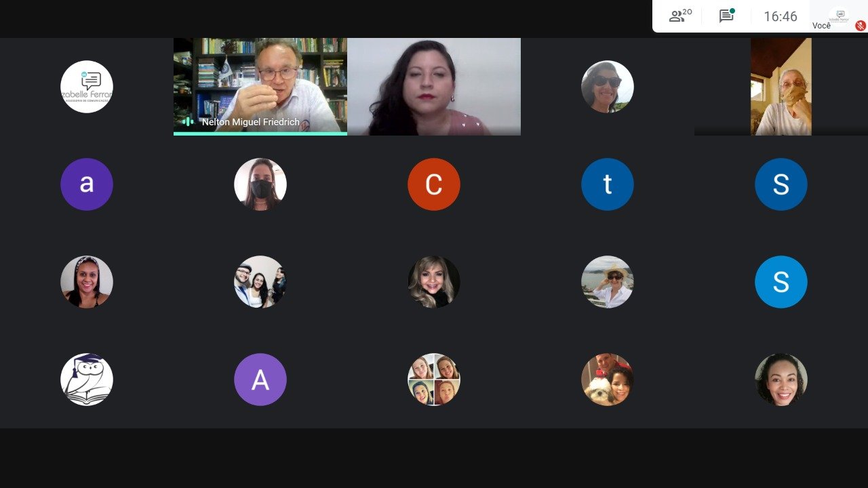868x488 pixels.
Task: Select the light blue 'S' avatar
Action: (x=781, y=282)
